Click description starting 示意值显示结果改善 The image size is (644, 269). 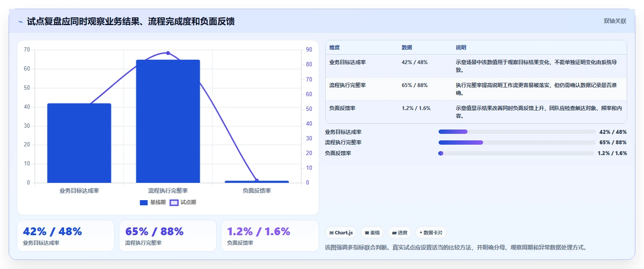[x=539, y=112]
